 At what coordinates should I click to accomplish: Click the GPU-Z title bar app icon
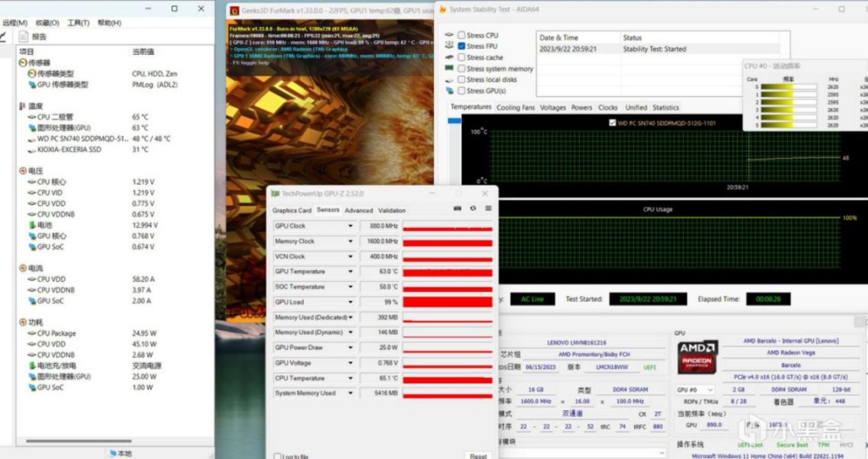[275, 194]
